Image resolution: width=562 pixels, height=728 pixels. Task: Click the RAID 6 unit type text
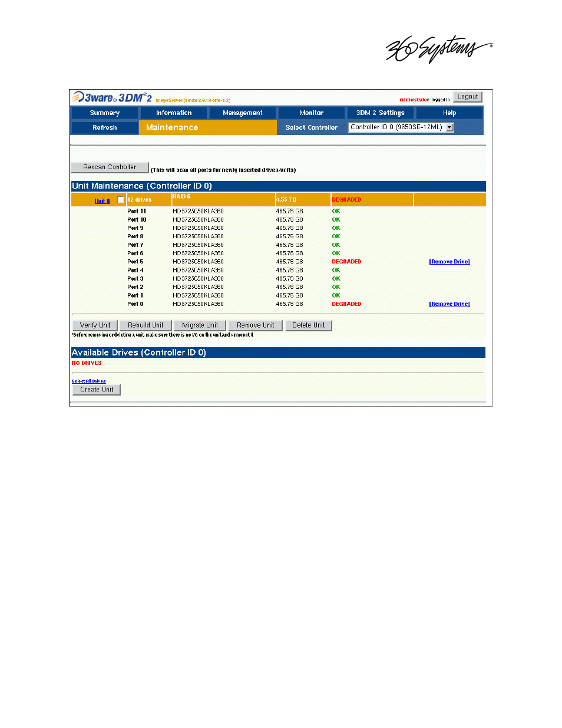coord(181,197)
